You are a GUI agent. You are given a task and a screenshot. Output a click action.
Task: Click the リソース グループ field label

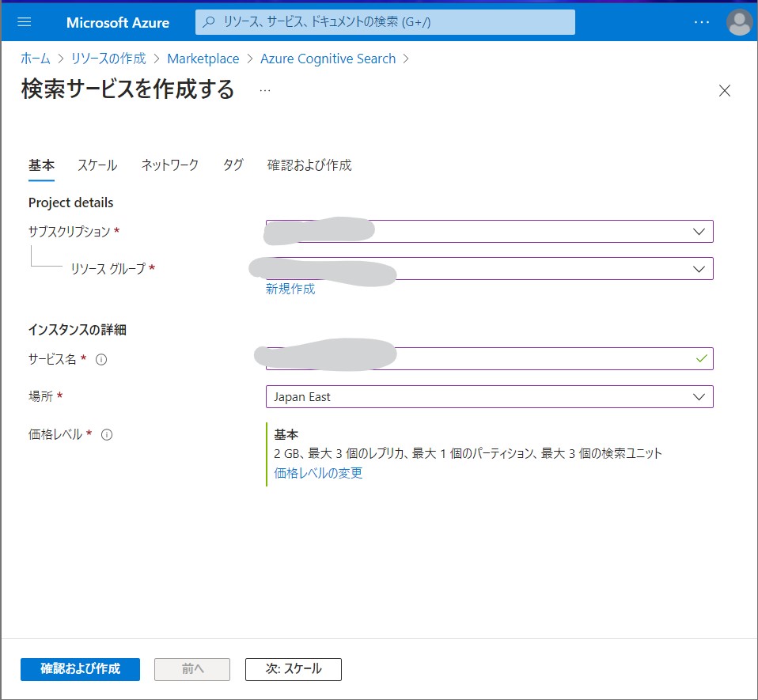click(x=108, y=269)
